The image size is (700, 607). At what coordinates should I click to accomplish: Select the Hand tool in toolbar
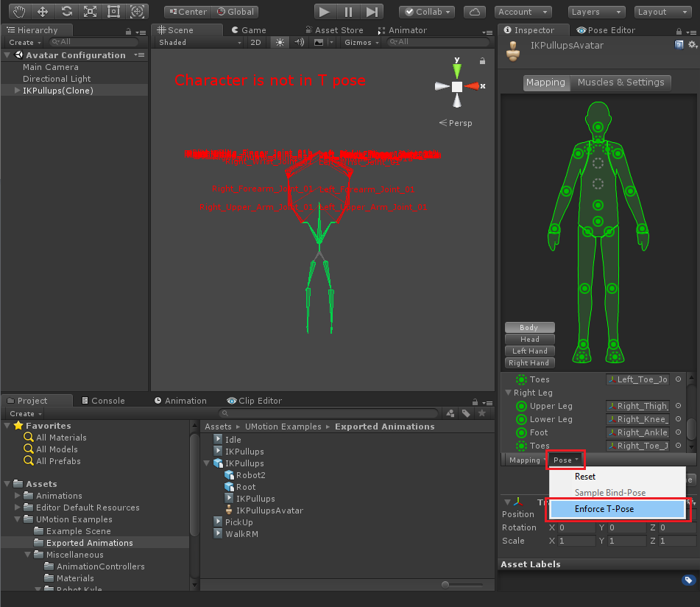pos(19,12)
